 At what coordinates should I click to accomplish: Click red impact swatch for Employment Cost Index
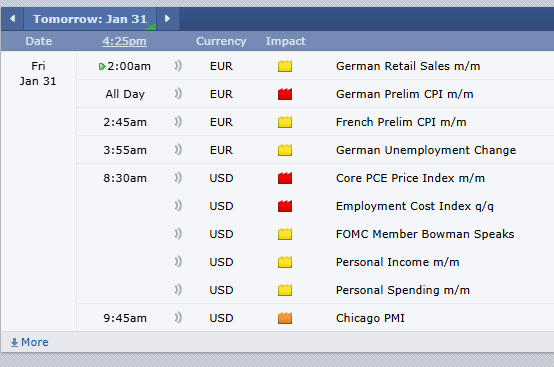(285, 206)
